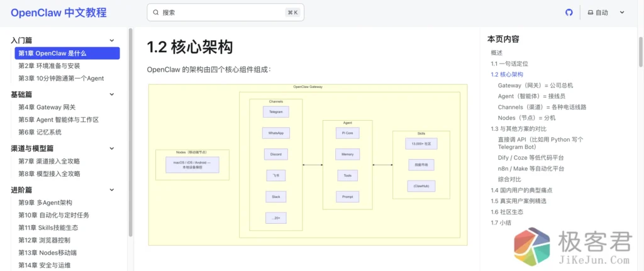Click the Telegram node in the diagram

click(275, 111)
